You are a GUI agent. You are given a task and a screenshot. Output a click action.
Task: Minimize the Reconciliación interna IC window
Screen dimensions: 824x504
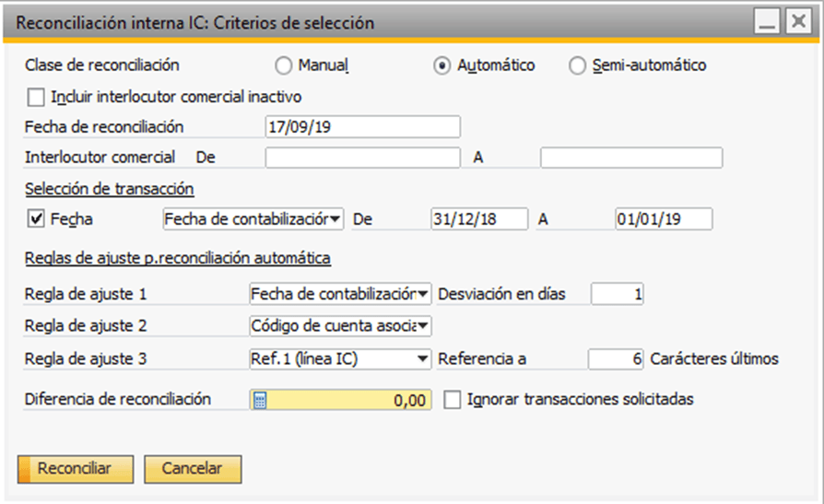point(767,22)
